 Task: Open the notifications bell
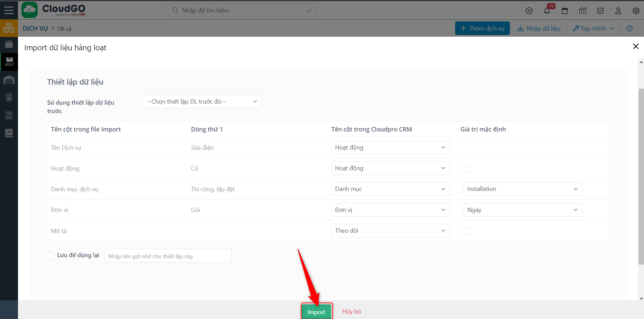click(547, 11)
